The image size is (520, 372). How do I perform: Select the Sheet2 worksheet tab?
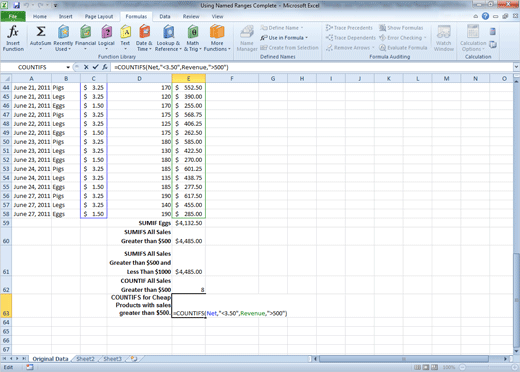click(85, 359)
